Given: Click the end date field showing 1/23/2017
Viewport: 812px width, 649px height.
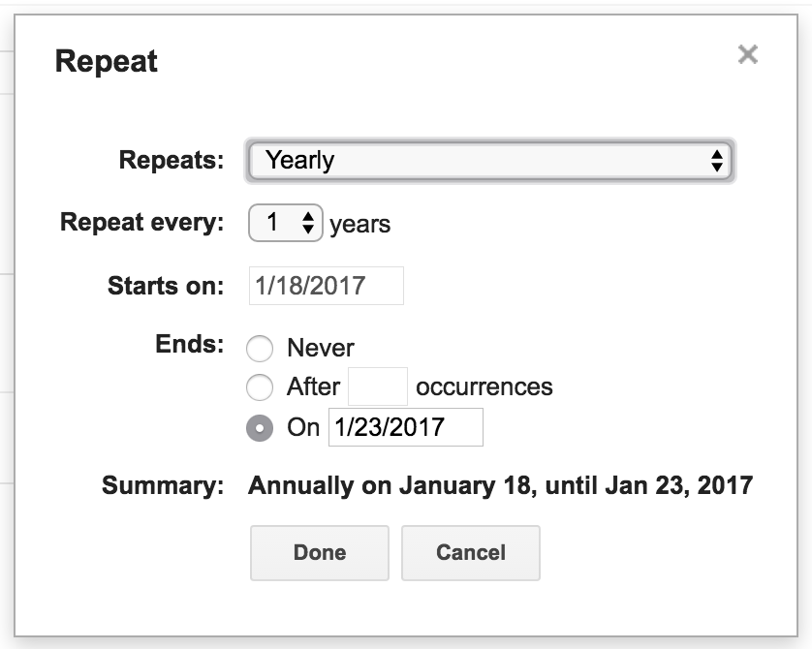Looking at the screenshot, I should click(405, 427).
